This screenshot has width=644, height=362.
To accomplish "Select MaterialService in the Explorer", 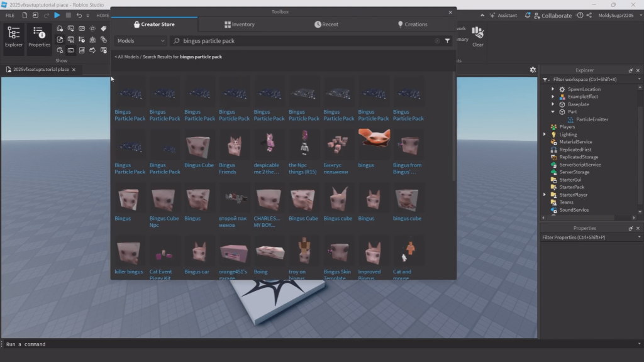I will [575, 142].
